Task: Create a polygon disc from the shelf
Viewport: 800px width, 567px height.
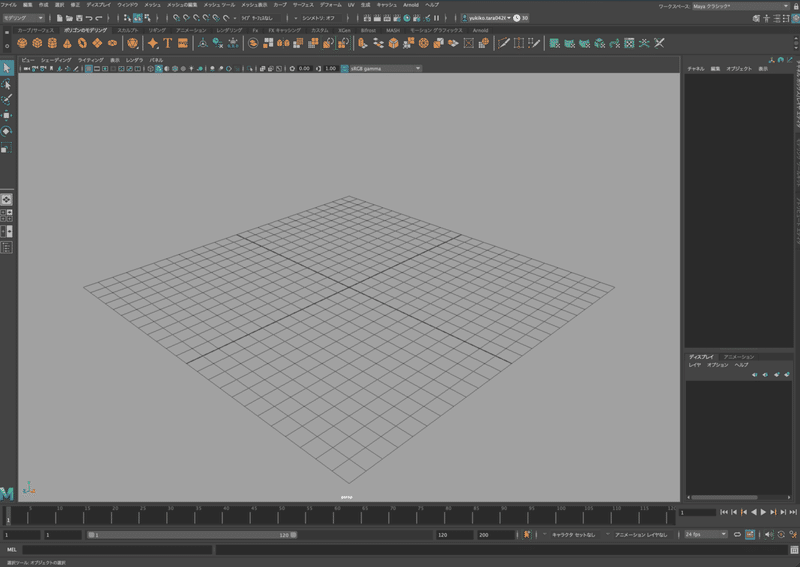Action: 112,43
